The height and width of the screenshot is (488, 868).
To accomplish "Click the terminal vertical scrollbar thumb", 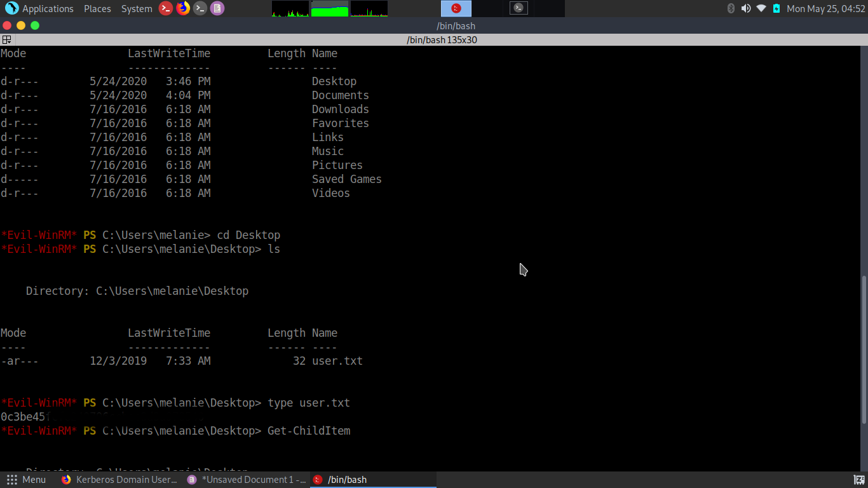I will tap(864, 349).
